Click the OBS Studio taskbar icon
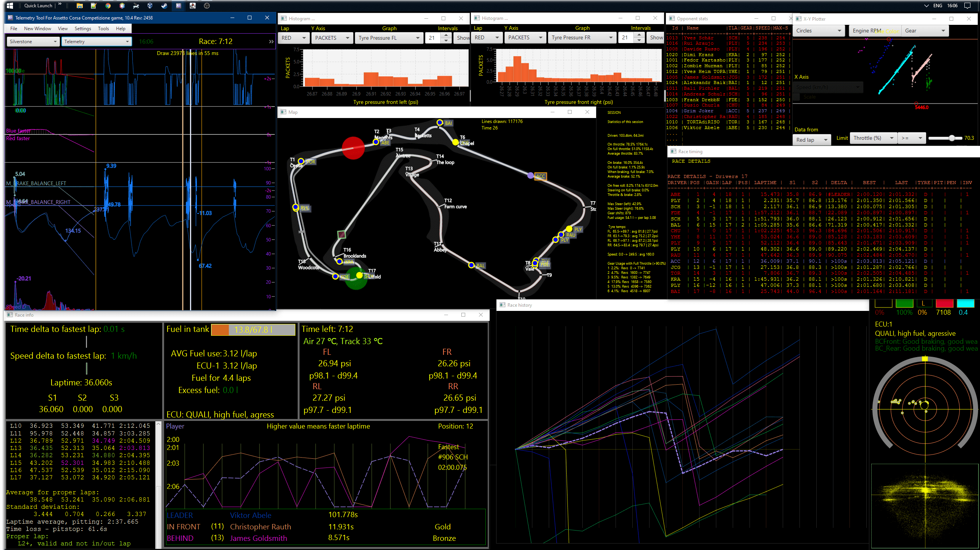This screenshot has width=980, height=550. pos(206,6)
